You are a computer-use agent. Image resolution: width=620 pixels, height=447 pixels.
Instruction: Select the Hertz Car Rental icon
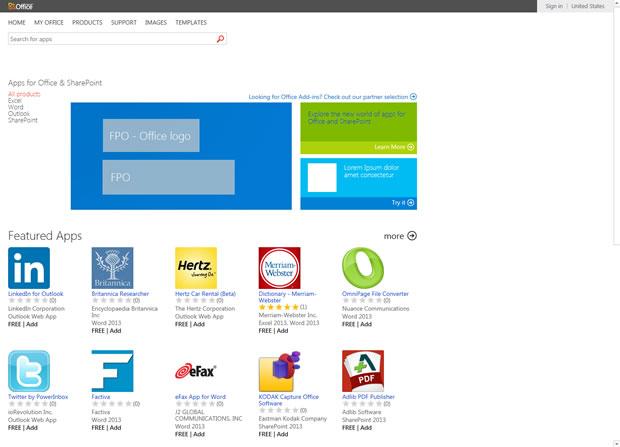point(196,268)
